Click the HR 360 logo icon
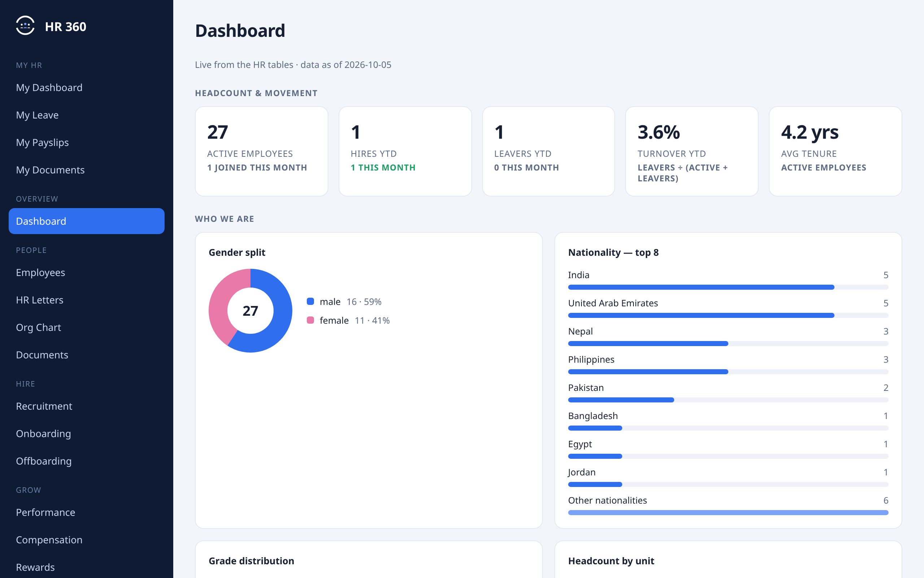 click(x=25, y=26)
